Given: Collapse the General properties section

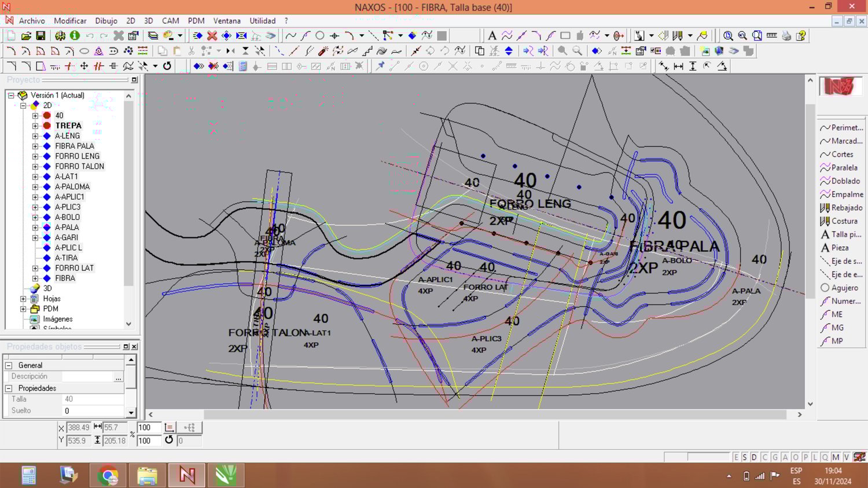Looking at the screenshot, I should coord(9,365).
